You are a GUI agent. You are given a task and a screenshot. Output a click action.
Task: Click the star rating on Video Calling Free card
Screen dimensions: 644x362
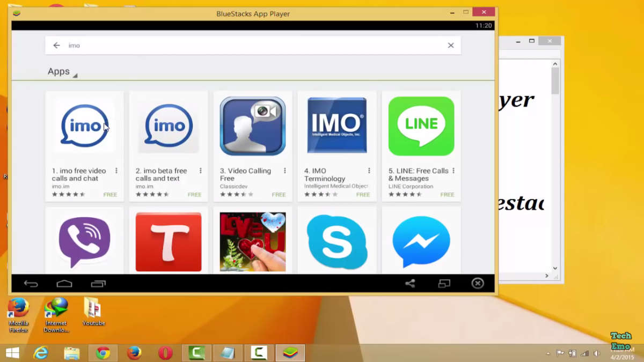coord(237,195)
